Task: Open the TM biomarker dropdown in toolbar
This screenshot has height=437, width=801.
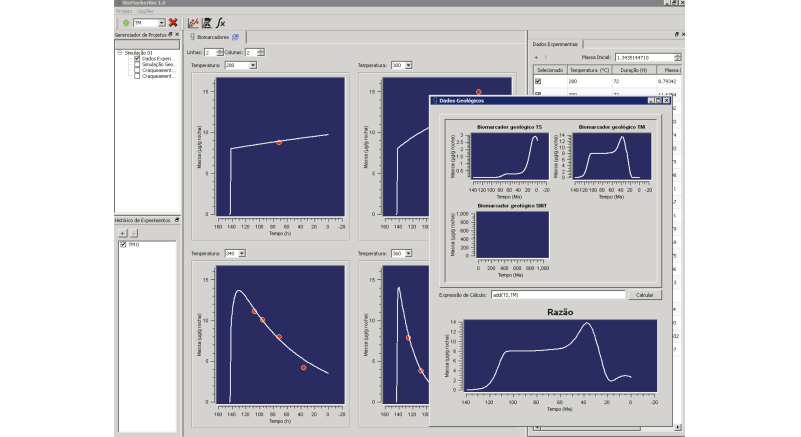Action: tap(161, 23)
